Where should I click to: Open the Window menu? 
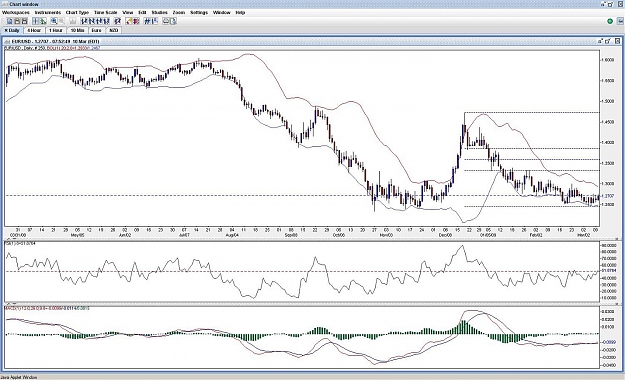point(222,13)
